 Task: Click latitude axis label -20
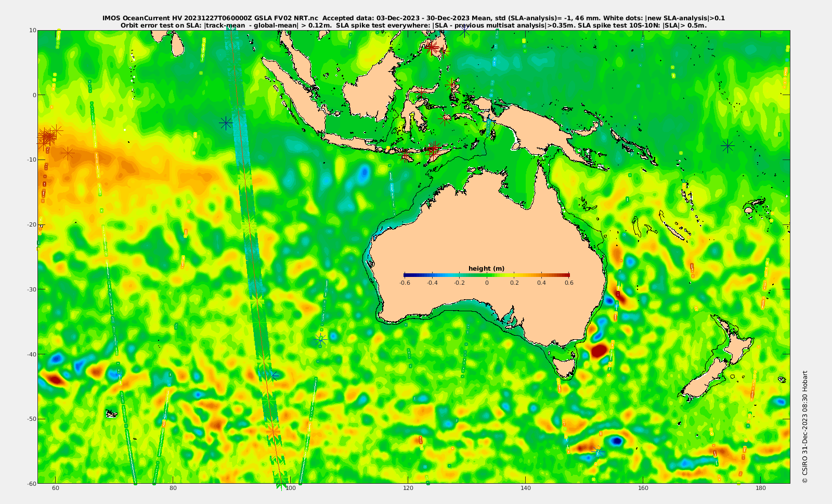[x=31, y=224]
